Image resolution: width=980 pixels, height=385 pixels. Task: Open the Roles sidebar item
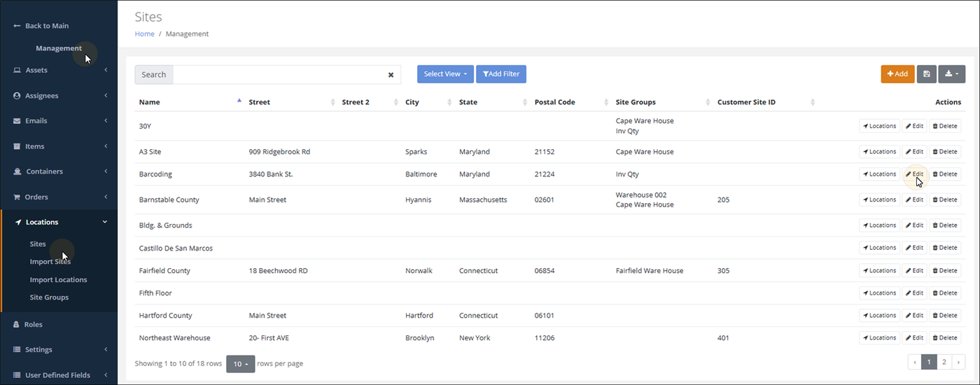point(59,325)
